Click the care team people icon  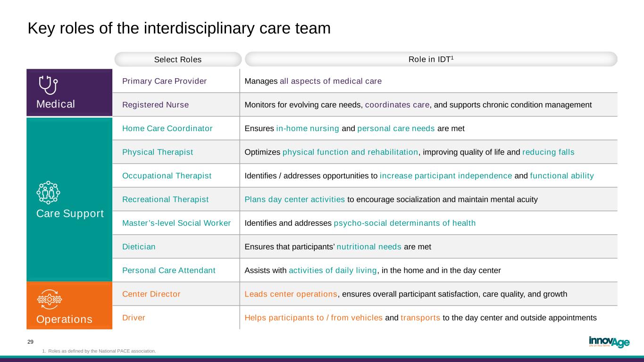click(48, 192)
